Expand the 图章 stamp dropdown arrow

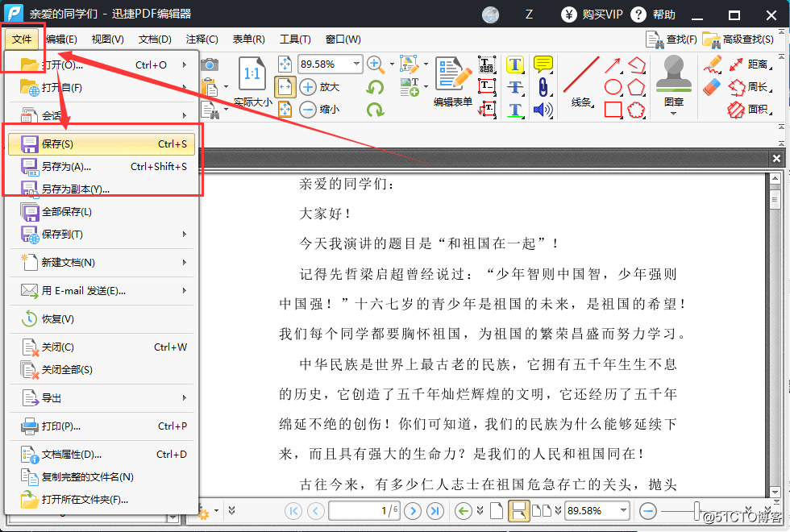[x=674, y=113]
